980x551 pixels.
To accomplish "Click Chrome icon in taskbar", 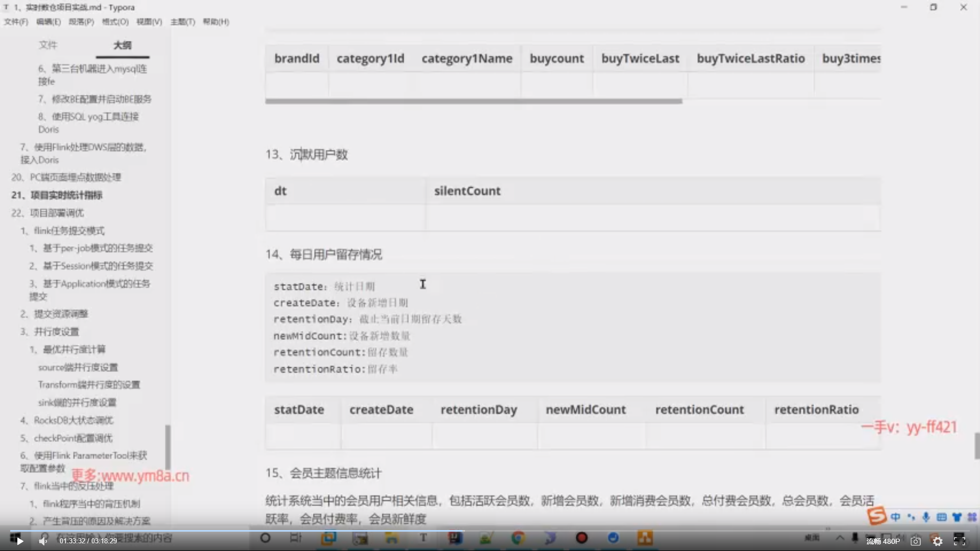I will [x=518, y=538].
